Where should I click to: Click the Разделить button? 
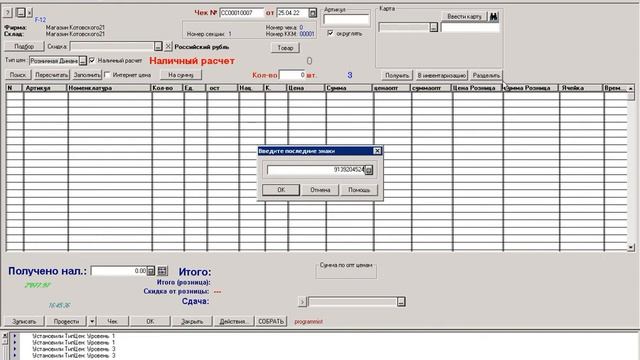pyautogui.click(x=486, y=76)
